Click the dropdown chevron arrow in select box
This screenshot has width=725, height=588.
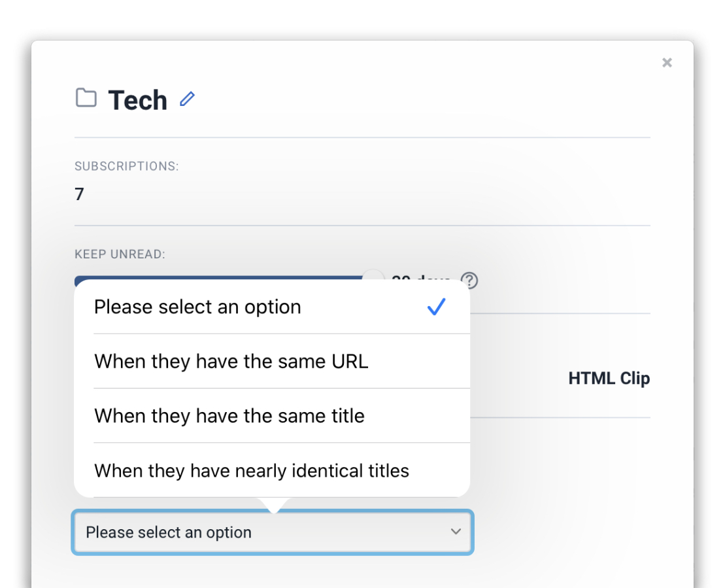click(x=456, y=532)
